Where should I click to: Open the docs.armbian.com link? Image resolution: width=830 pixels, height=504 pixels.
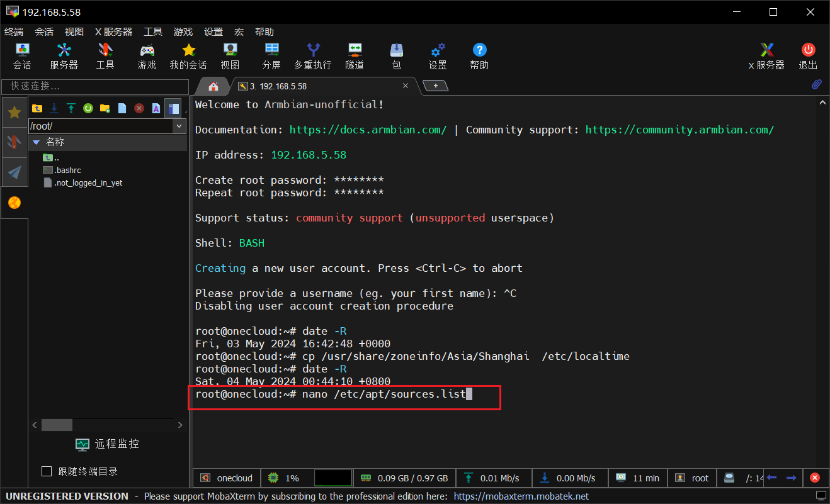[368, 130]
